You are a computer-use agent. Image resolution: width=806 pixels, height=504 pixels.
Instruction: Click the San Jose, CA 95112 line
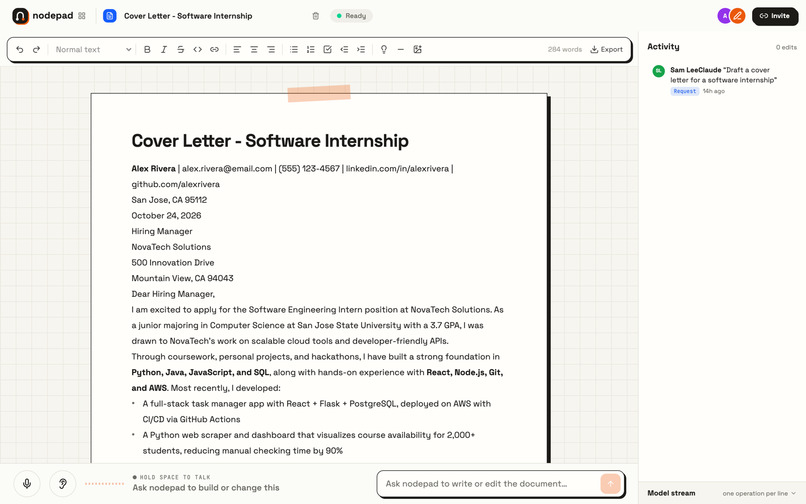tap(169, 200)
